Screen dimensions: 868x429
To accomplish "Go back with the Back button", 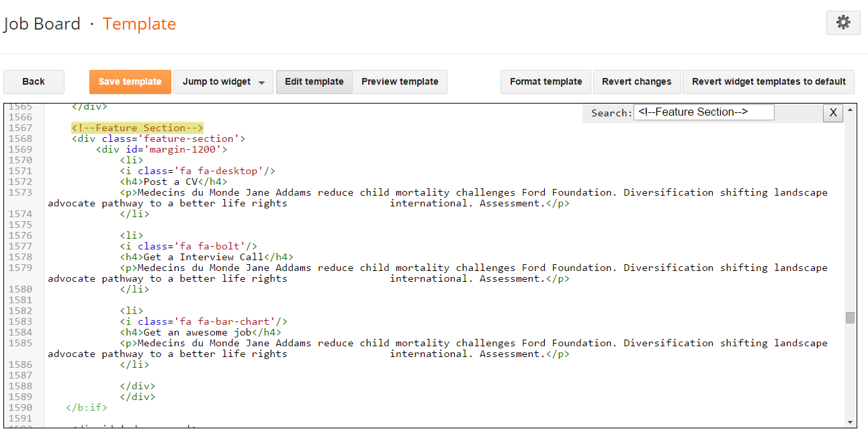I will click(34, 82).
